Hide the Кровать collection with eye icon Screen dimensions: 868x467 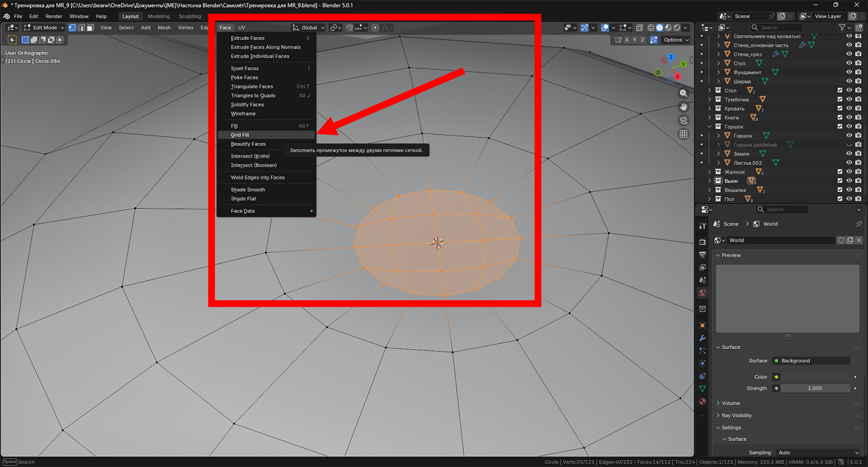(x=849, y=109)
